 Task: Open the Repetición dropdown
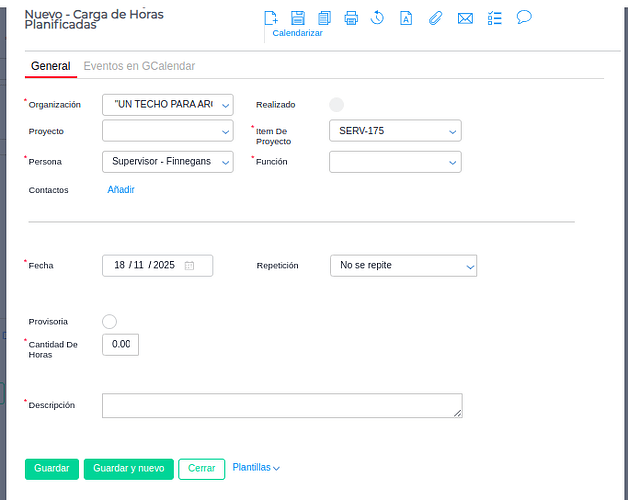coord(403,265)
